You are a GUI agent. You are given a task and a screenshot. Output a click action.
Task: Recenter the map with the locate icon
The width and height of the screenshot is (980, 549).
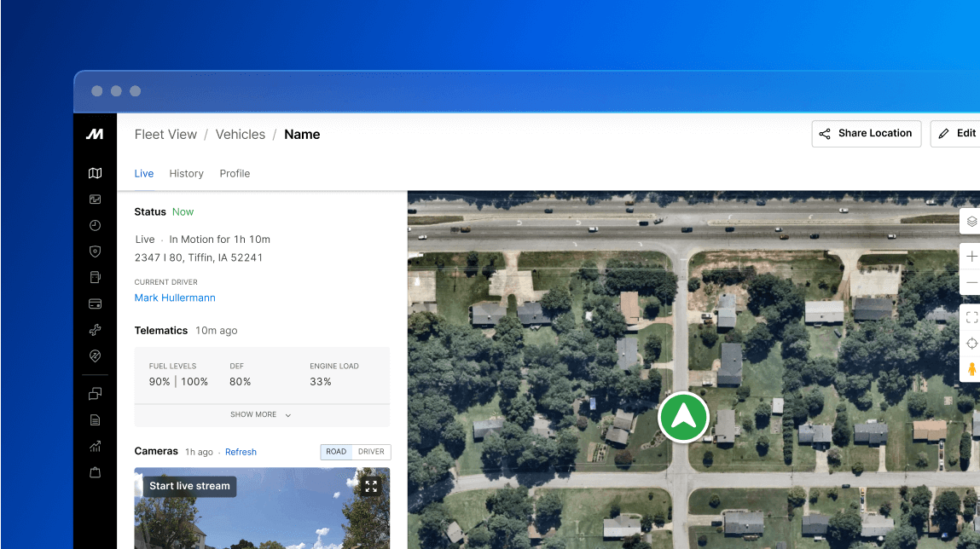(x=971, y=343)
